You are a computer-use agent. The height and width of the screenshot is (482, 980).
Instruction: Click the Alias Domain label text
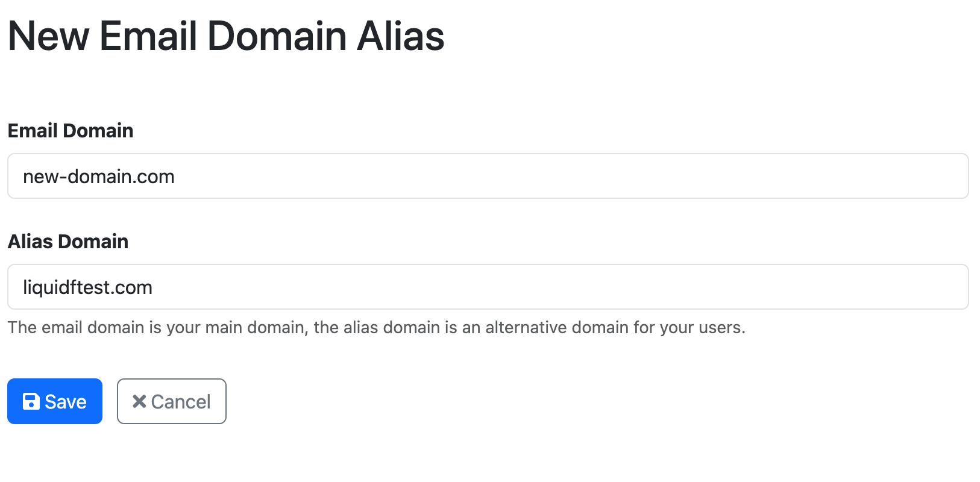pyautogui.click(x=68, y=241)
